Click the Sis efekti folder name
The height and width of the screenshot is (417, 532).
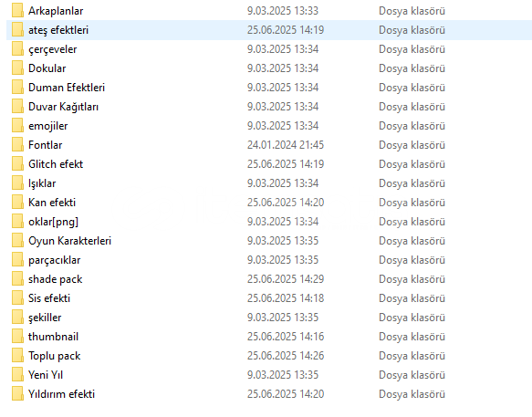(49, 298)
